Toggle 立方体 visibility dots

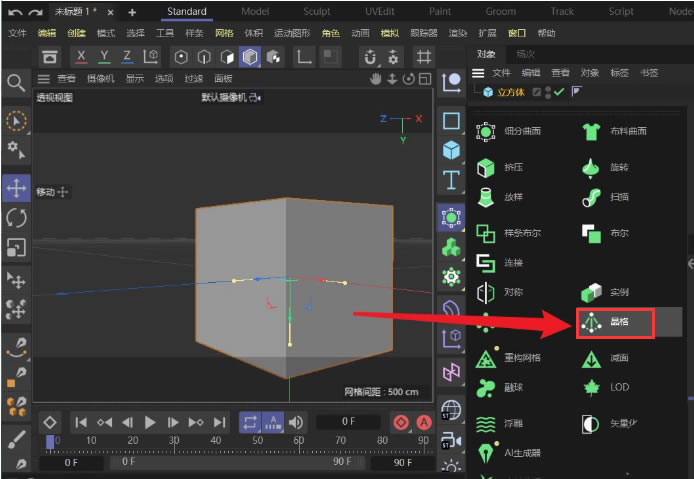click(548, 92)
